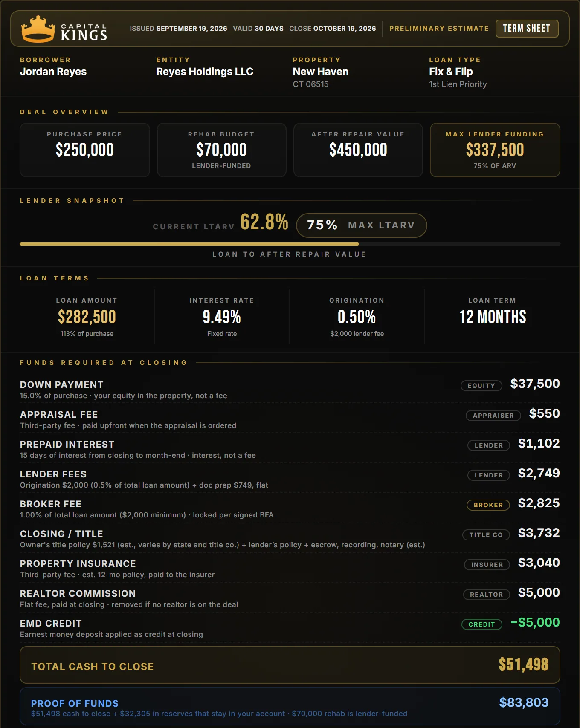Open the Rehab Budget $70,000 card
The image size is (580, 728).
221,150
